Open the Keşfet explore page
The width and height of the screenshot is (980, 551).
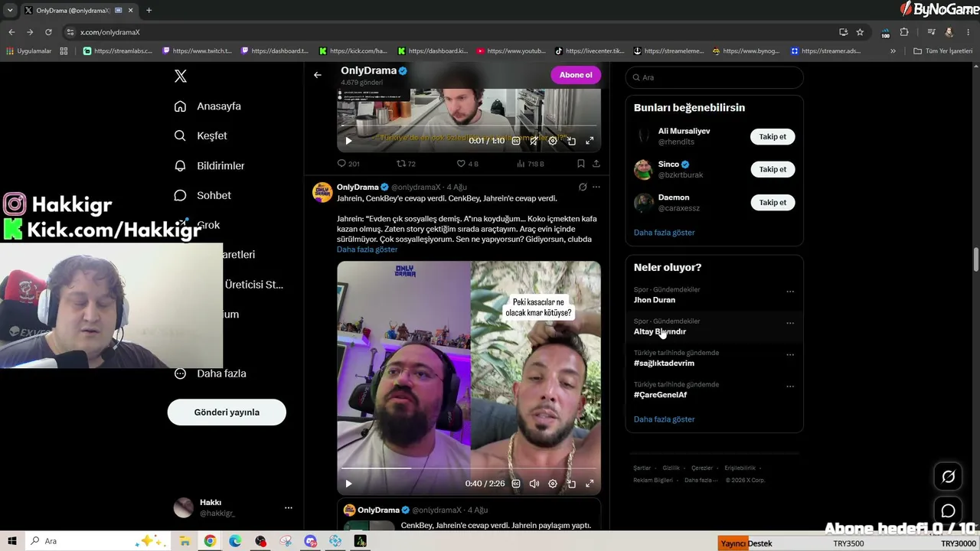(x=201, y=135)
